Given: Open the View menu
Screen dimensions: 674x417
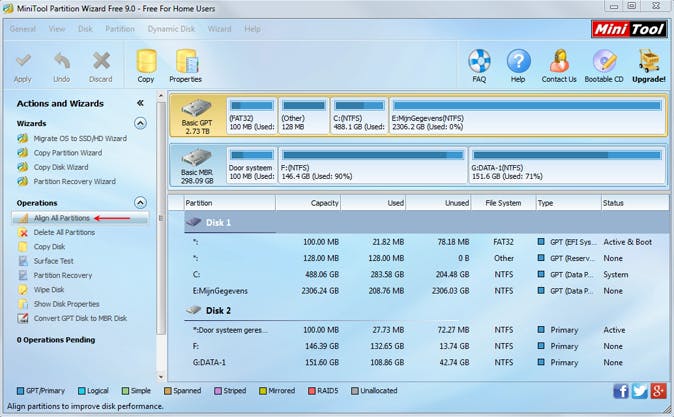Looking at the screenshot, I should tap(57, 29).
